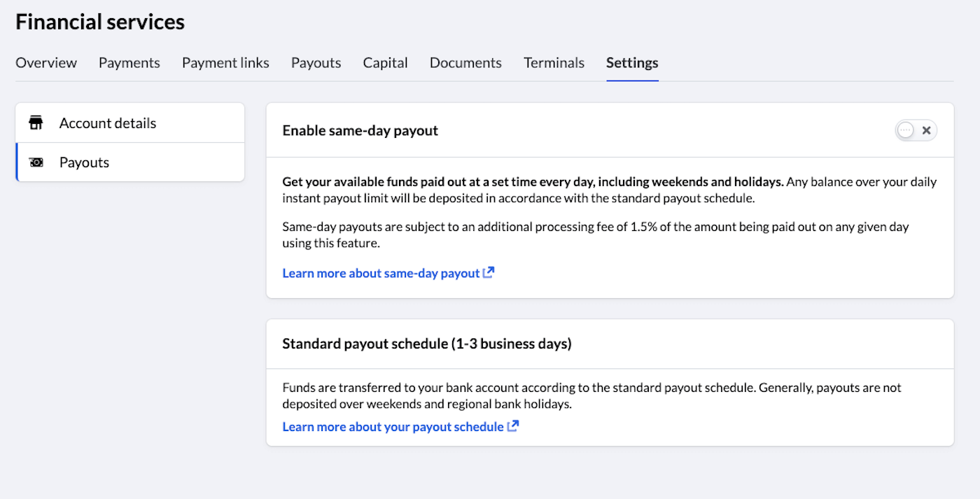
Task: Switch to the Terminals tab
Action: pos(554,63)
